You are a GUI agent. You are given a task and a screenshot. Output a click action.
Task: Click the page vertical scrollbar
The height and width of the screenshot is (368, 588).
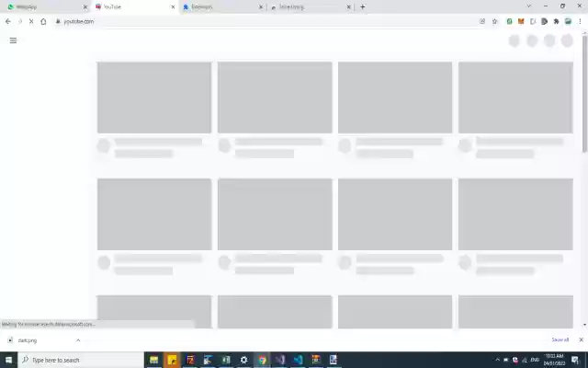tap(584, 94)
